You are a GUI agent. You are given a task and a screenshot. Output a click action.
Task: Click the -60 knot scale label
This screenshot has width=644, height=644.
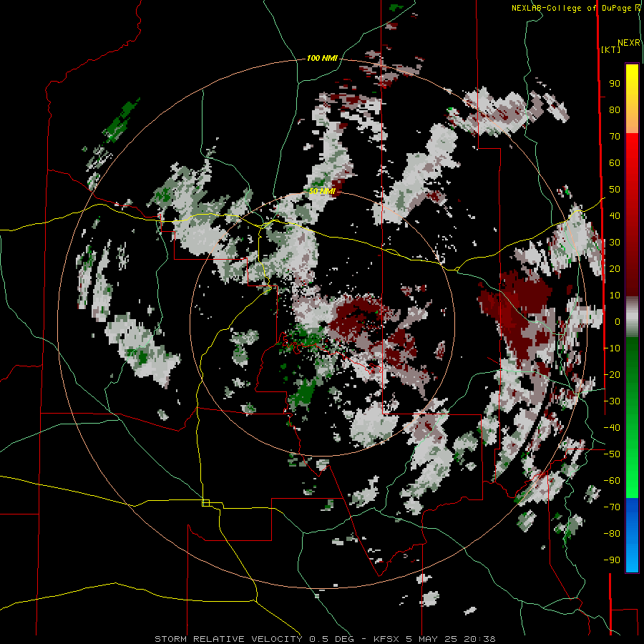coord(612,481)
